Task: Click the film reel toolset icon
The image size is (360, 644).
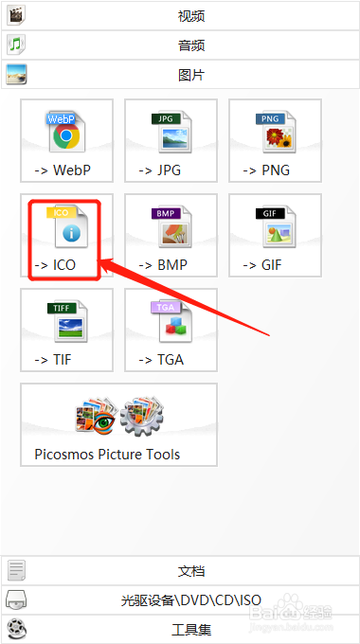Action: point(17,629)
